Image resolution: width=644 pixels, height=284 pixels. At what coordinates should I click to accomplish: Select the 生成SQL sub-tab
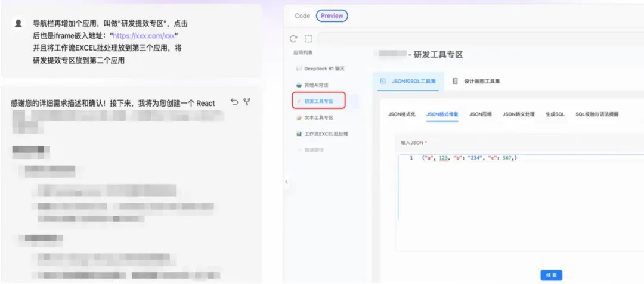click(x=555, y=114)
